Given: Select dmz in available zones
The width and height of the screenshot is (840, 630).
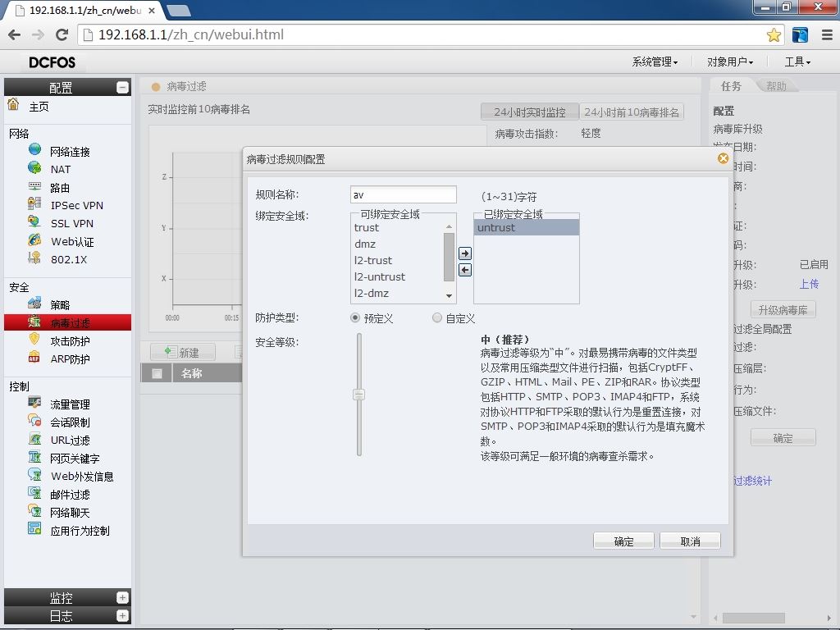Looking at the screenshot, I should tap(398, 244).
